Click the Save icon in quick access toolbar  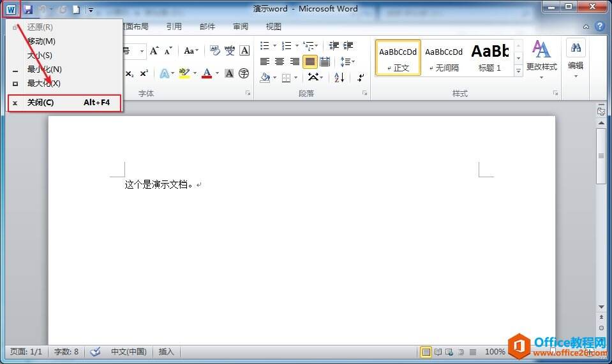click(28, 10)
